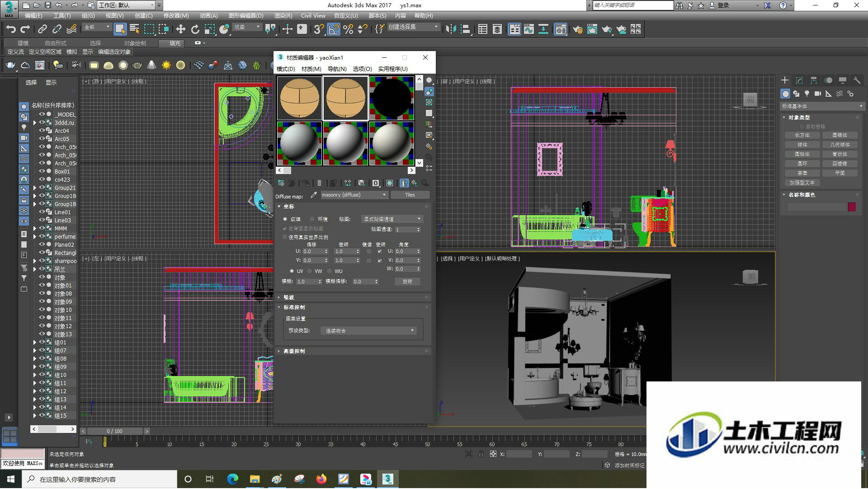Viewport: 868px width, 489px height.
Task: Select the Lights category icon in command panel
Action: tap(807, 94)
